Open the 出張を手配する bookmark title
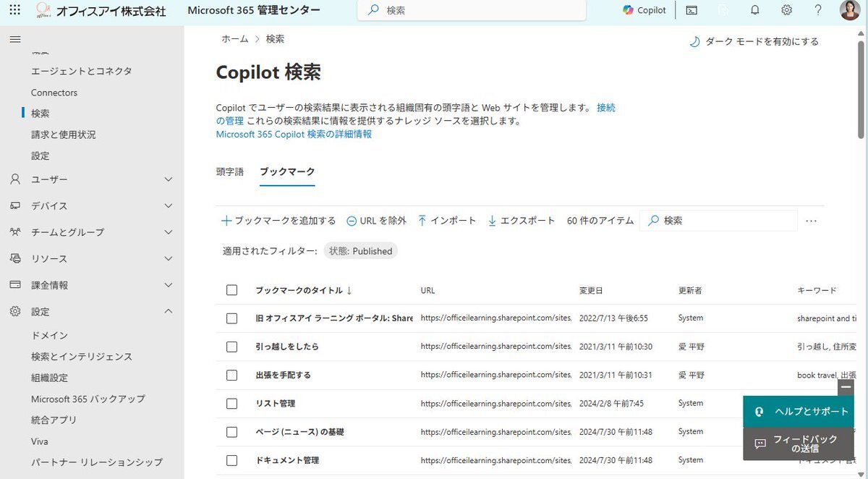 pos(283,375)
